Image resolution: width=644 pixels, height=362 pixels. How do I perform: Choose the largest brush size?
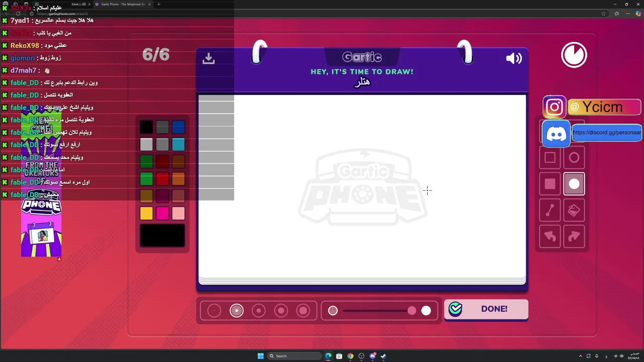(x=303, y=311)
